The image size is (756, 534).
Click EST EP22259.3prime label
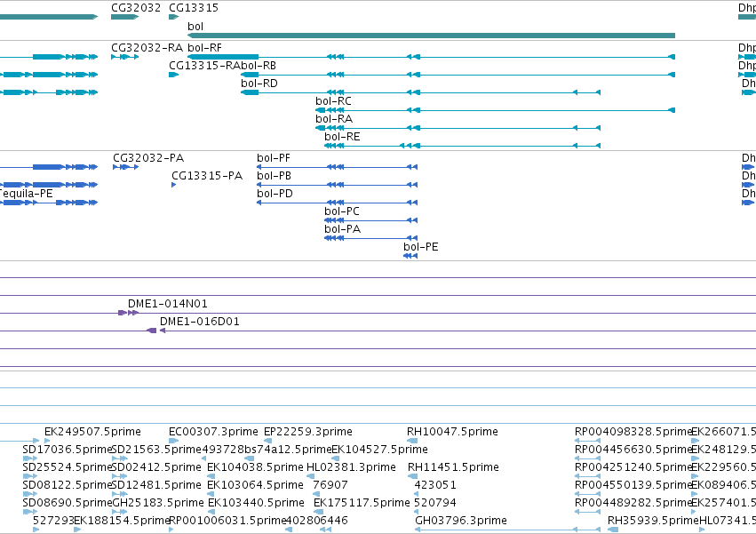[x=308, y=432]
